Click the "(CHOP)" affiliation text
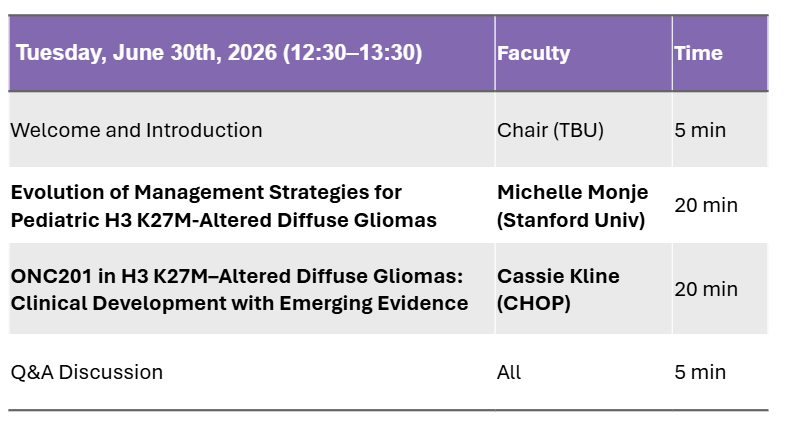The image size is (786, 427). point(533,303)
